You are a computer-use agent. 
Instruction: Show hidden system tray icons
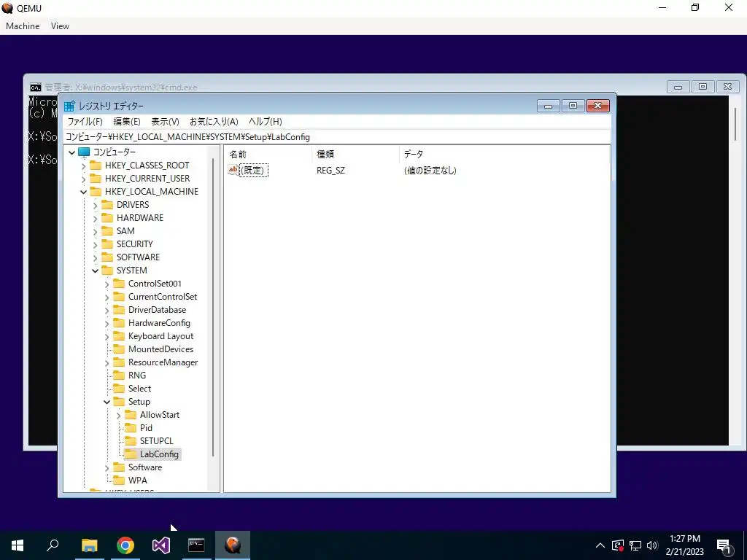tap(600, 545)
